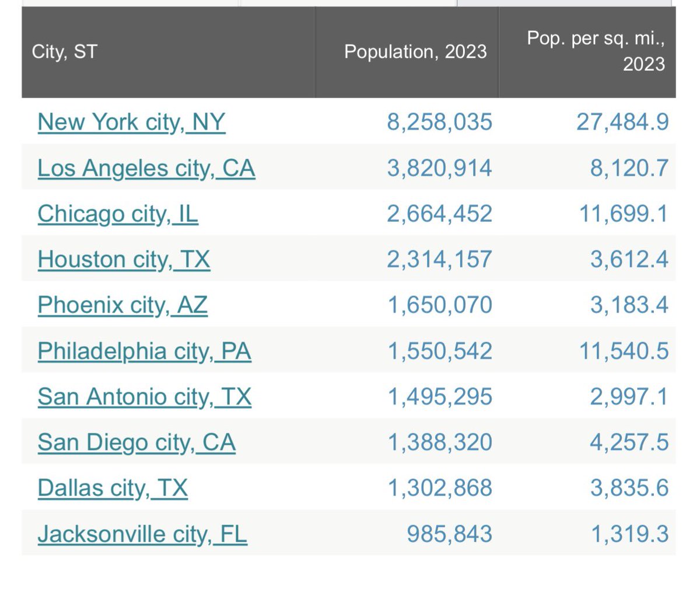The height and width of the screenshot is (592, 700).
Task: Select density value 3,835.6
Action: (x=629, y=488)
